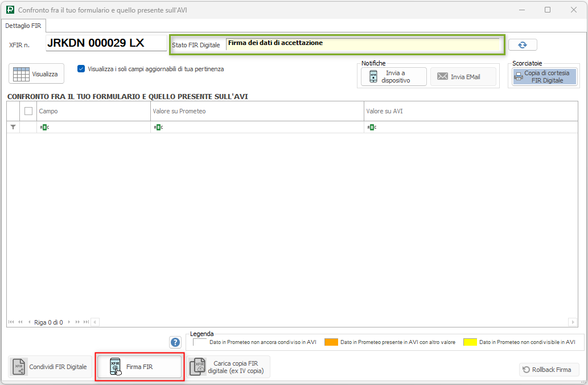This screenshot has width=588, height=385.
Task: Open Valore su Prometeo filter operator
Action: (158, 127)
